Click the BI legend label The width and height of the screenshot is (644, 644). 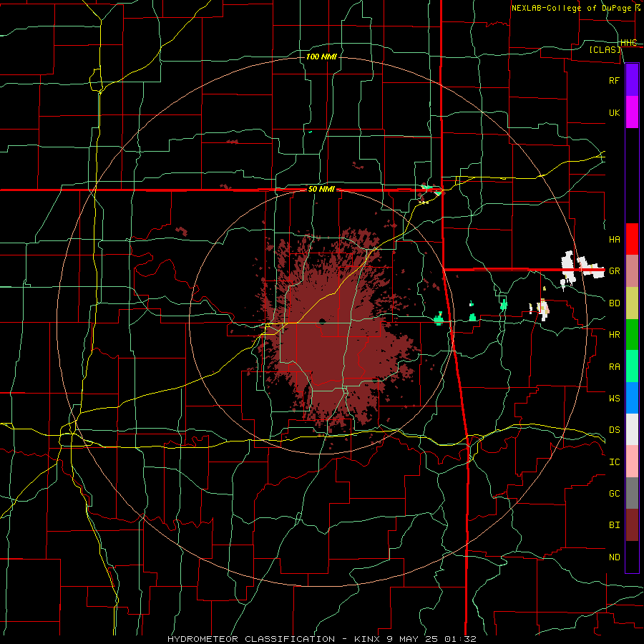[x=615, y=525]
